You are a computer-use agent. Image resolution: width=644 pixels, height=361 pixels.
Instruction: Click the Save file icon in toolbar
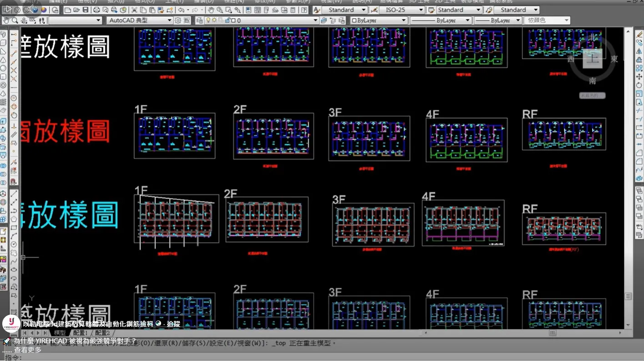(86, 10)
